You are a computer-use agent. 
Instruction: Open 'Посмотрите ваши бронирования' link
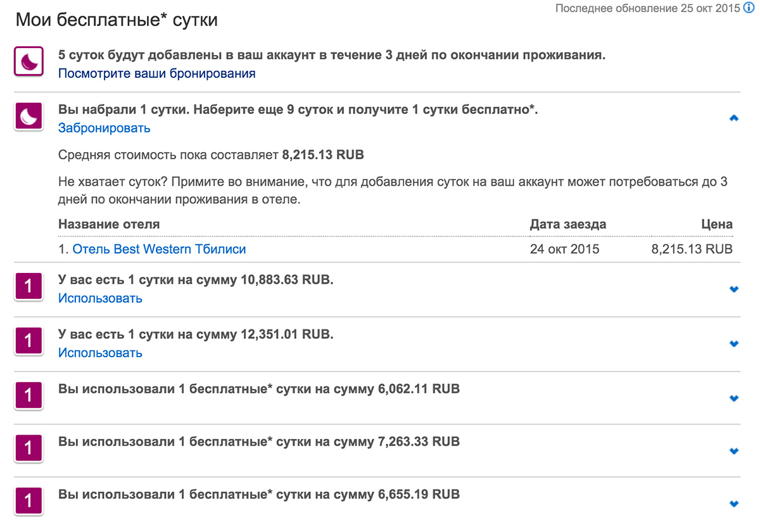(x=156, y=73)
